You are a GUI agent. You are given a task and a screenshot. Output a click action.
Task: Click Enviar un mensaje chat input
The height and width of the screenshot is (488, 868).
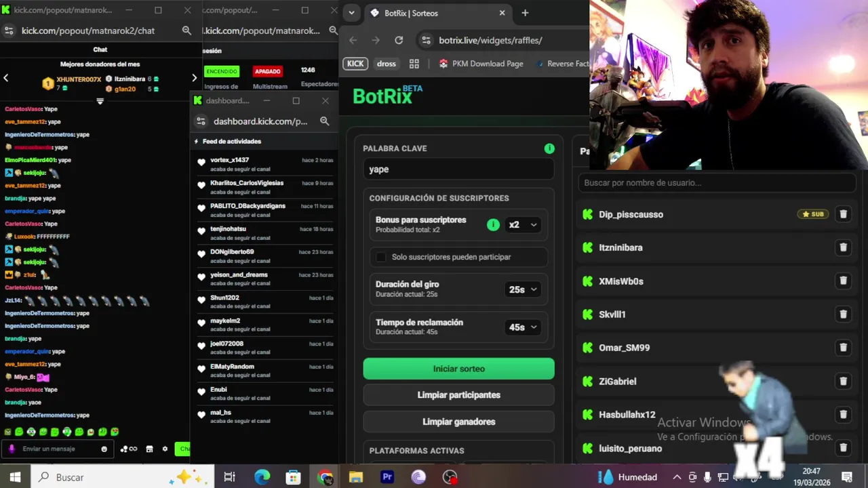coord(58,449)
